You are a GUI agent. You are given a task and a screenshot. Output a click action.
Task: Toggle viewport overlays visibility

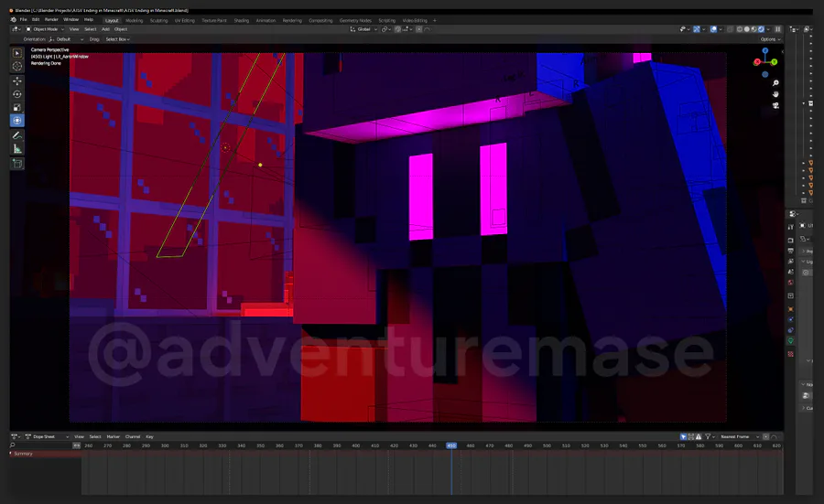[713, 29]
